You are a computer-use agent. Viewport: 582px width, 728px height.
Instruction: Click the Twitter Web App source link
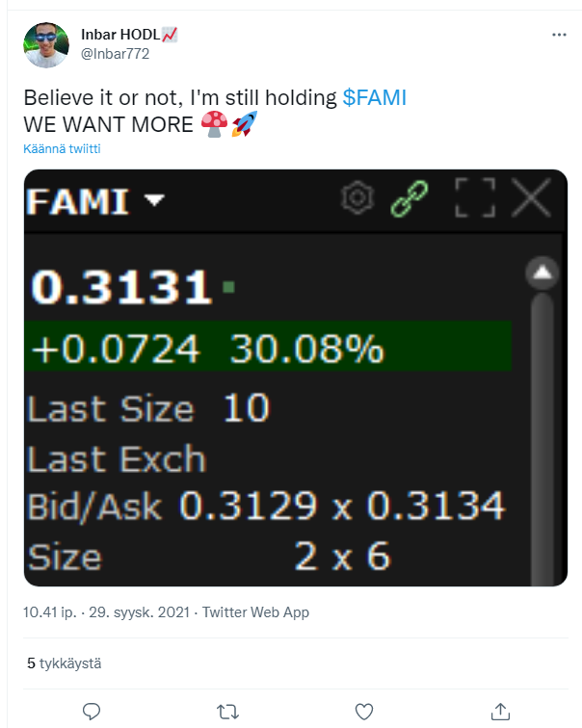tap(254, 612)
